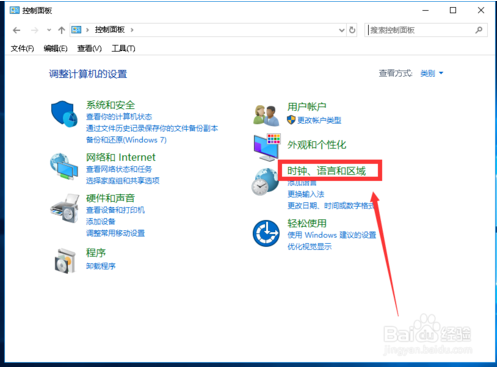Open the 查看(V) menu
497x367 pixels.
[x=89, y=49]
